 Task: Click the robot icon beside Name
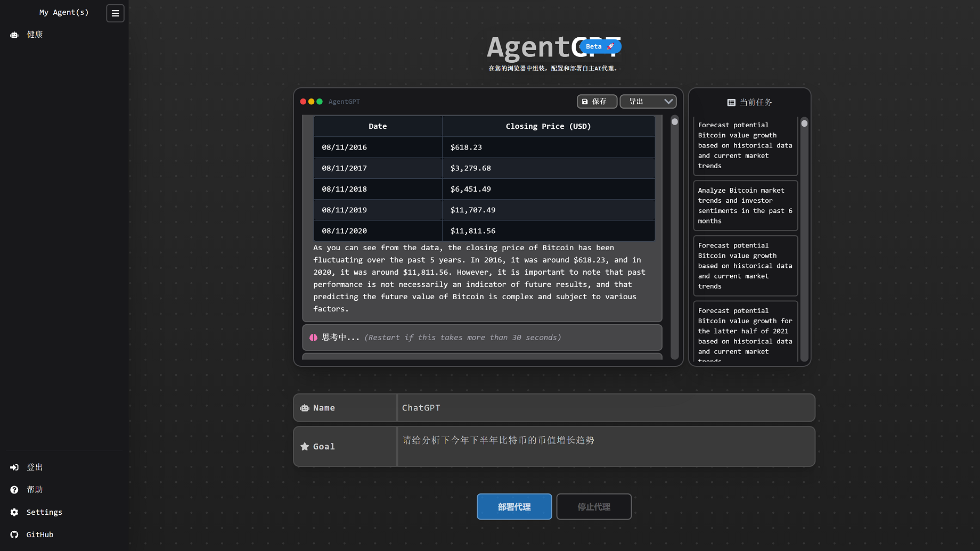click(x=305, y=408)
